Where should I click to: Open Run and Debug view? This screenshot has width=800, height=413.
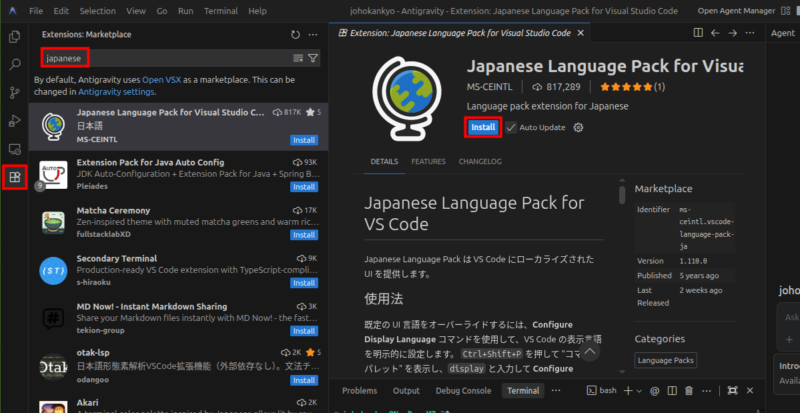click(x=14, y=121)
